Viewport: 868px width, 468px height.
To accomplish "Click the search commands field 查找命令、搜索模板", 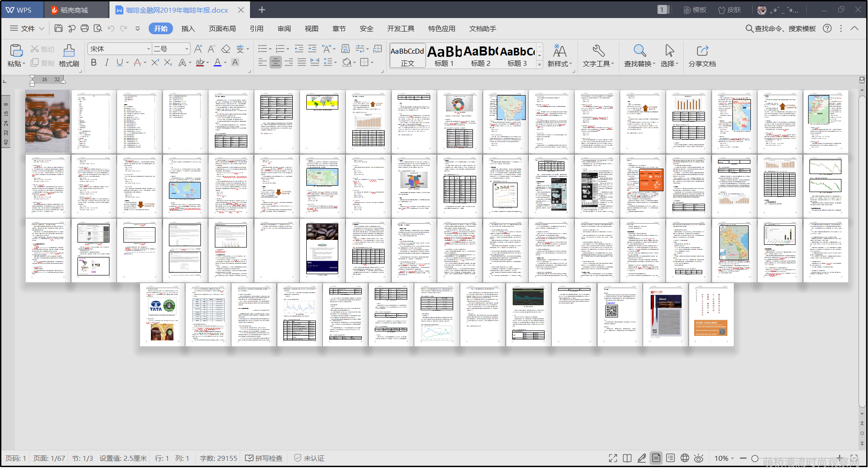I will click(781, 28).
